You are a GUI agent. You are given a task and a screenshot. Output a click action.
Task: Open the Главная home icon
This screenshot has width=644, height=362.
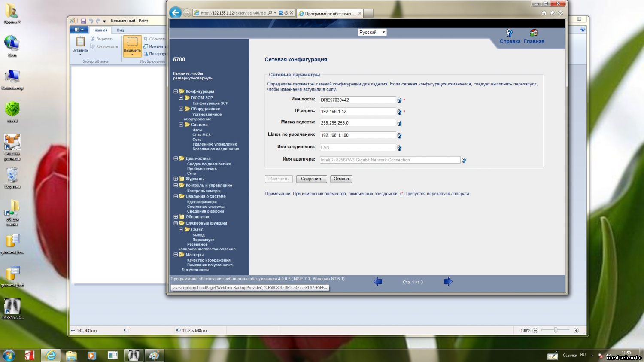(534, 33)
